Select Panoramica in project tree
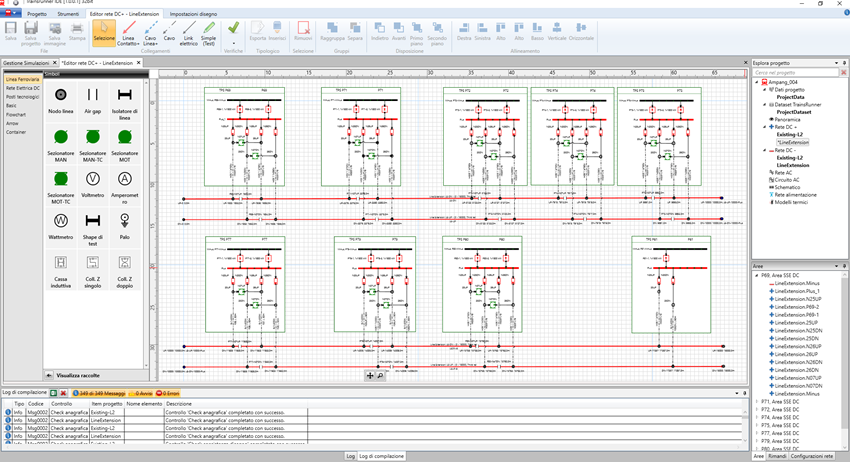This screenshot has height=462, width=850. coord(787,119)
